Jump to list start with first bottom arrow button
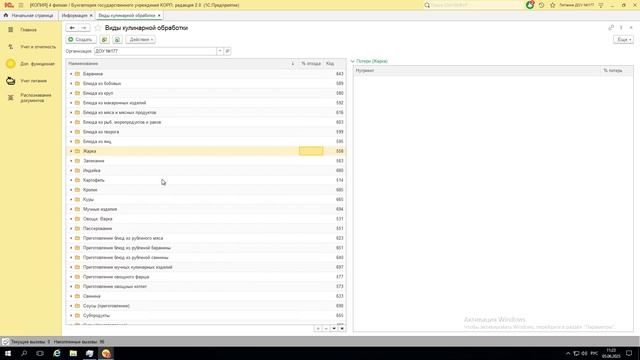 (x=318, y=329)
